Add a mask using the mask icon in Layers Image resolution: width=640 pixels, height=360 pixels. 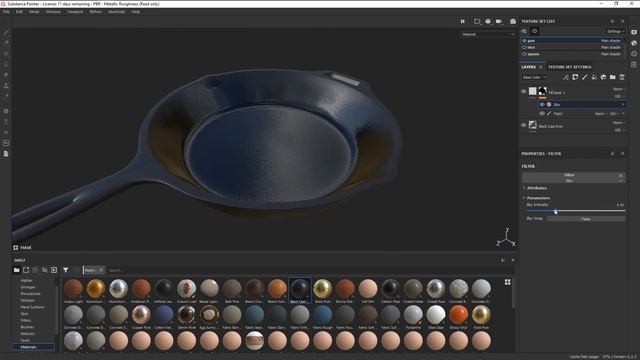(575, 77)
